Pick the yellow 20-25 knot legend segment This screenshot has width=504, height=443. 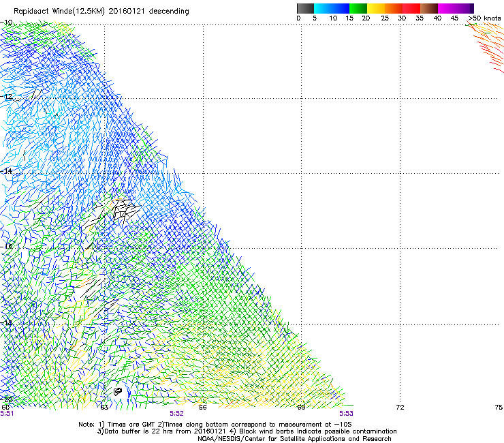point(376,8)
